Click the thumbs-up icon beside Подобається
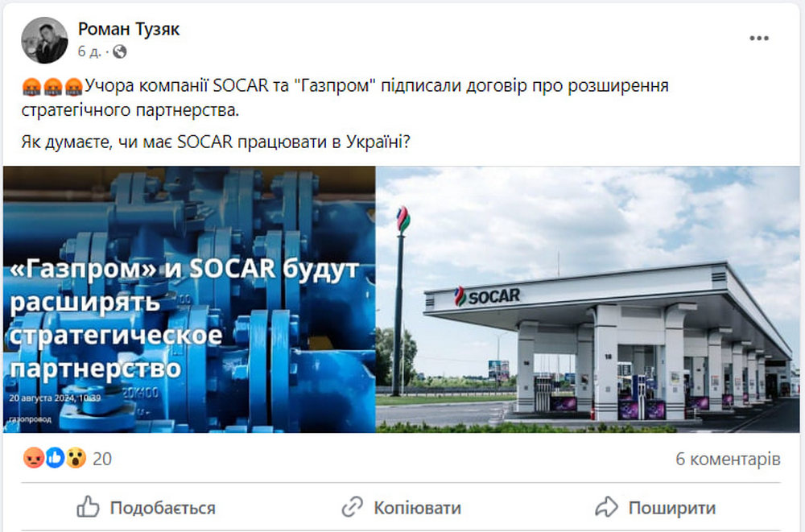 click(88, 507)
